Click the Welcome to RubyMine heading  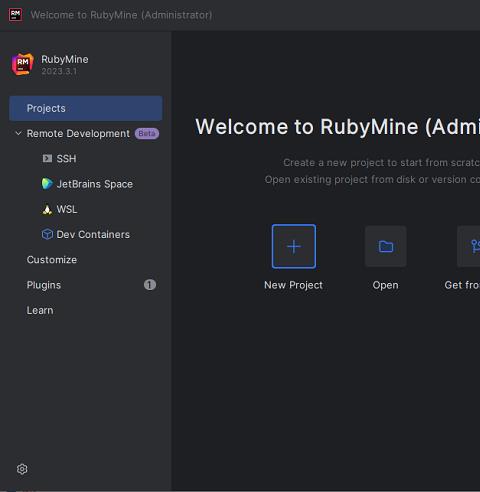[x=337, y=127]
